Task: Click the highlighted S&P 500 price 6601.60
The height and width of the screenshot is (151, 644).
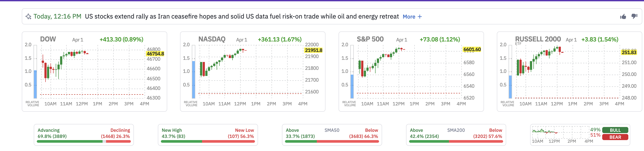Action: point(472,50)
